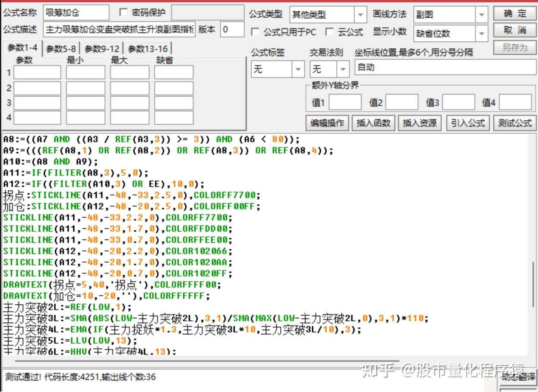Click the 值4 input field
This screenshot has width=538, height=392.
[516, 102]
